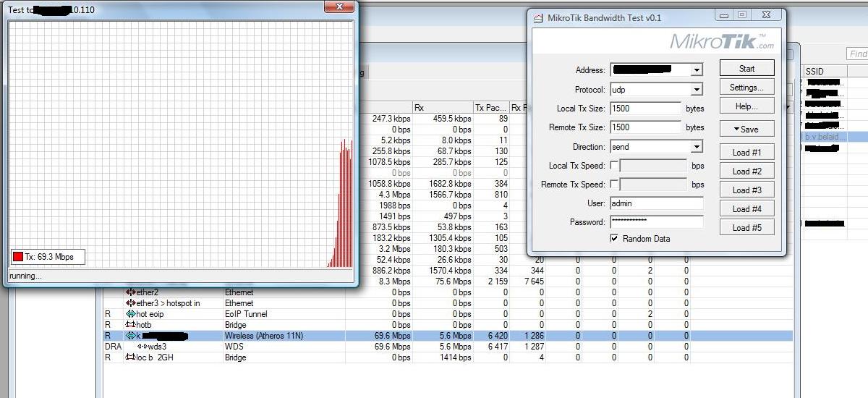Click the Load #3 button
This screenshot has height=398, width=868.
point(747,190)
